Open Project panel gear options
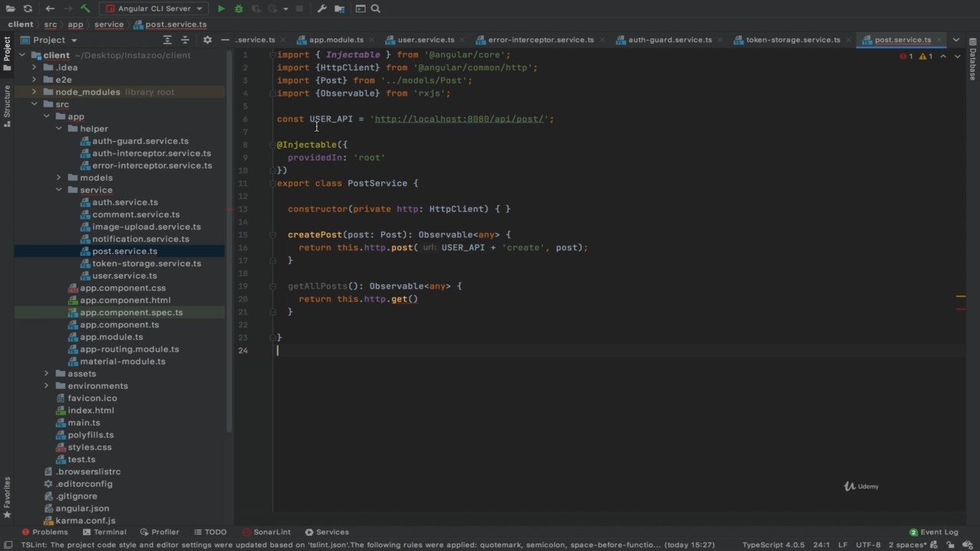The width and height of the screenshot is (980, 551). (207, 40)
